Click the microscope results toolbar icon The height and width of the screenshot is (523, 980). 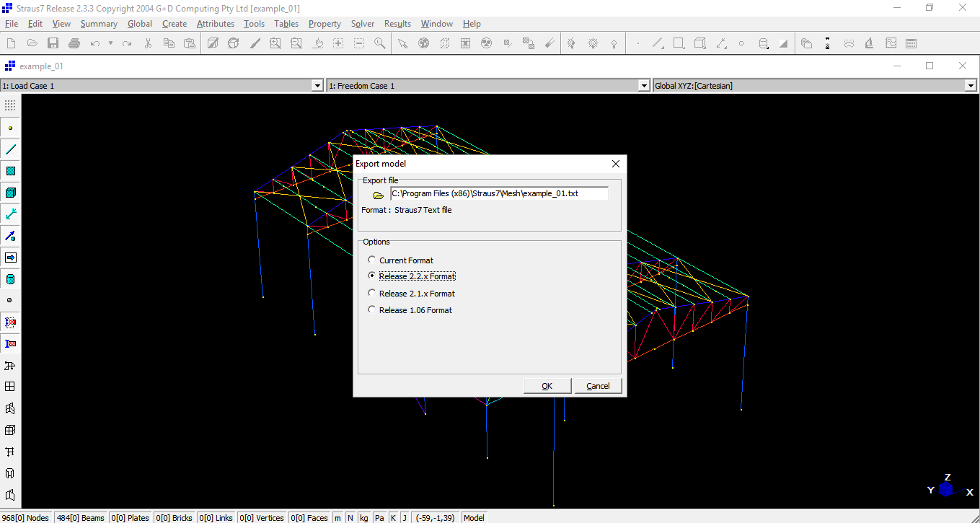(x=870, y=43)
